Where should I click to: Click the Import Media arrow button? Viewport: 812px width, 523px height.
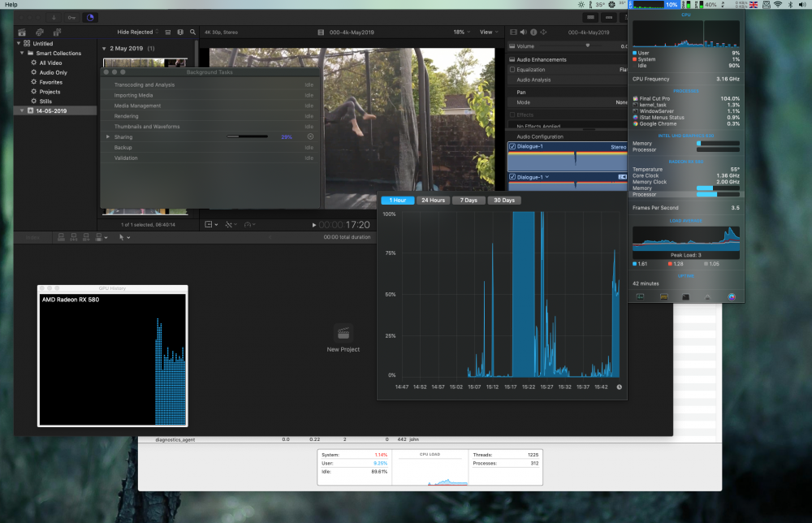tap(54, 18)
